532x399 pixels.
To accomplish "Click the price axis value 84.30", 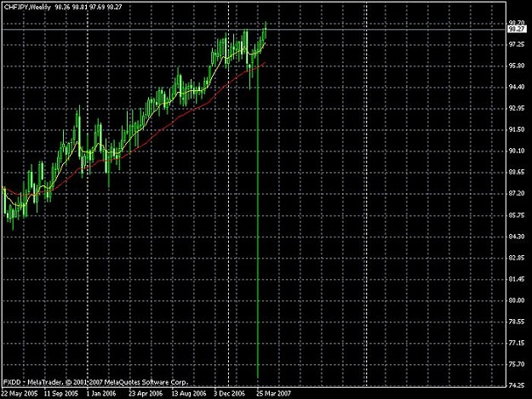I will [x=517, y=237].
